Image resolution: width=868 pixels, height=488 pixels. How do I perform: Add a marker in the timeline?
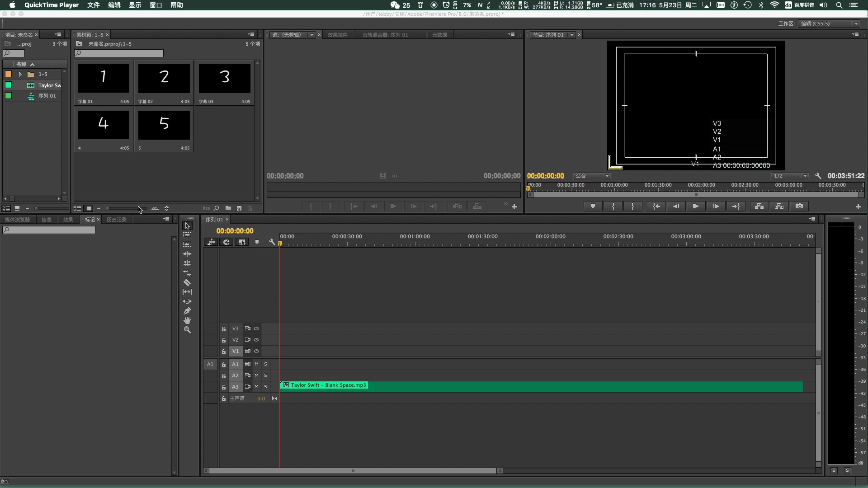[x=257, y=242]
